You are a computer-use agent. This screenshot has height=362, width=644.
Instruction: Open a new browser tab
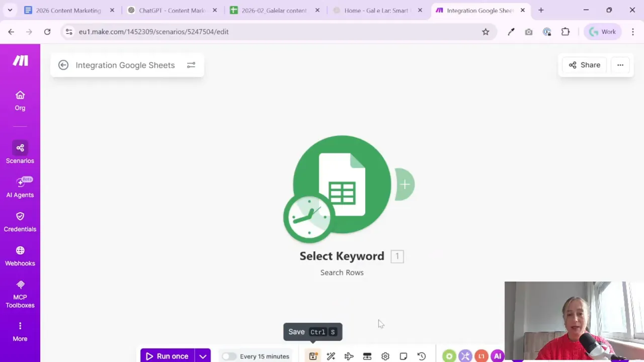541,10
